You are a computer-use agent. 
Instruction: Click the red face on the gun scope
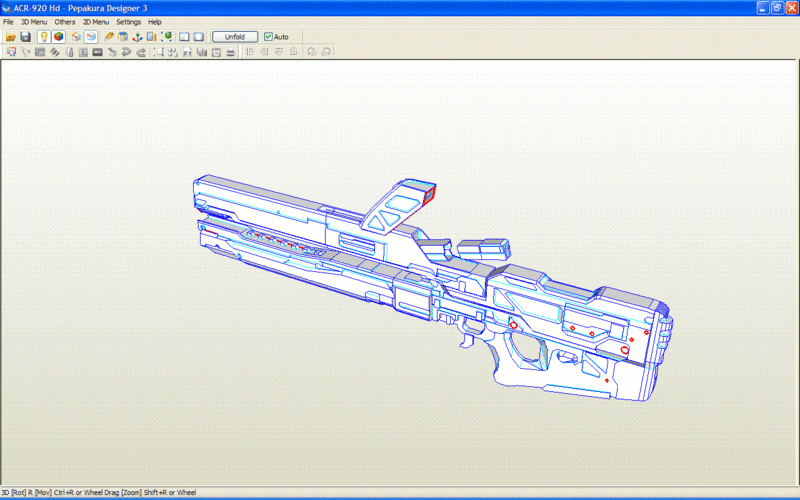(428, 195)
